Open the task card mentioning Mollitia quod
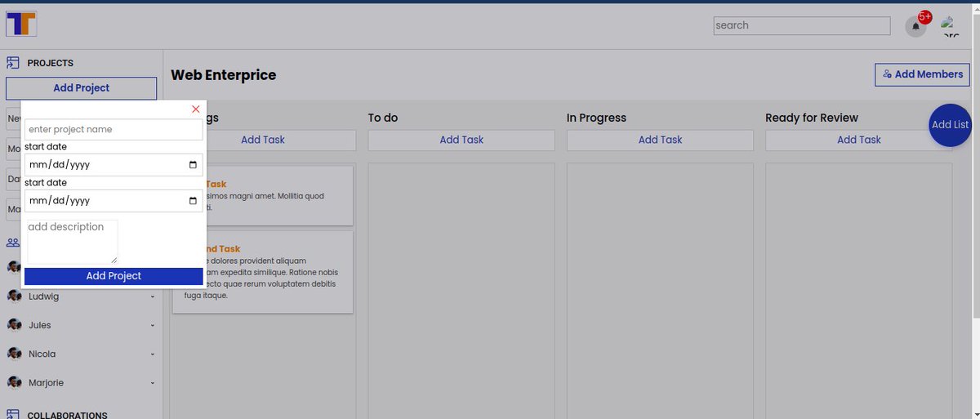 [262, 196]
